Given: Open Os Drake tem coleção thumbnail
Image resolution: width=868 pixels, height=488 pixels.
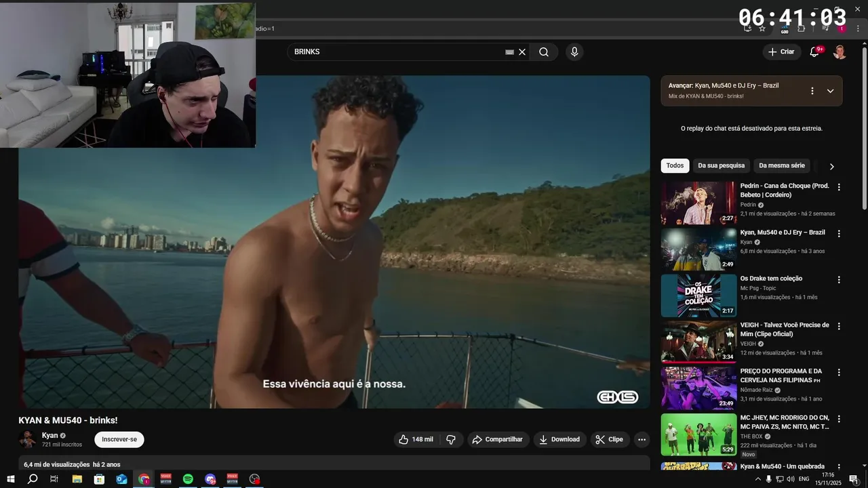Looking at the screenshot, I should (698, 296).
